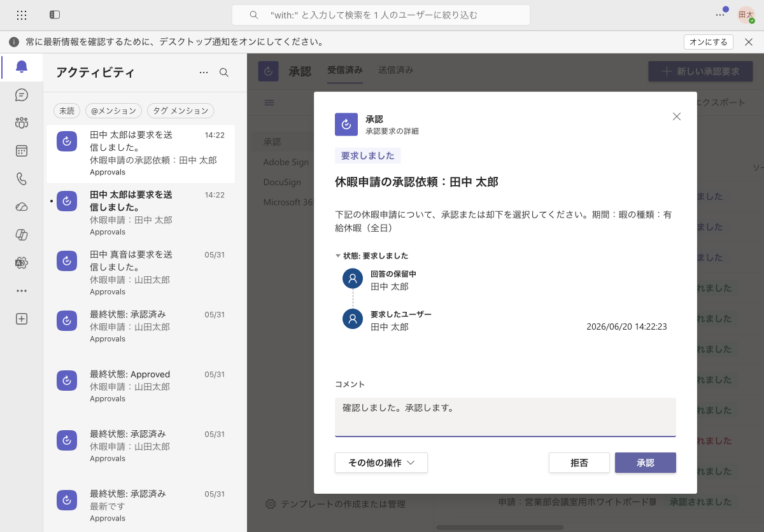The height and width of the screenshot is (532, 764).
Task: Click inside the コメント text box
Action: click(x=506, y=417)
